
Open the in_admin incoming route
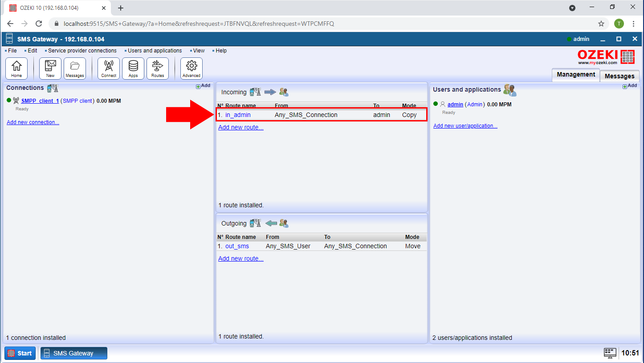(238, 115)
